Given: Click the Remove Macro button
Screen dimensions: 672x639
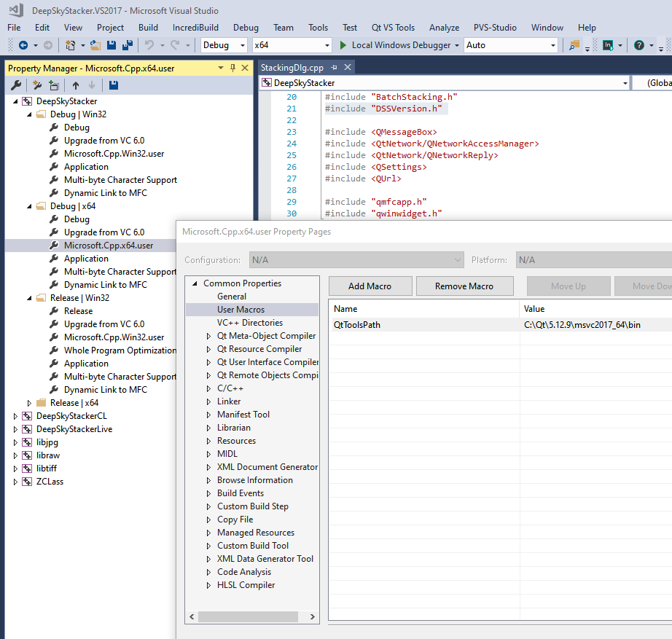Looking at the screenshot, I should click(x=464, y=286).
